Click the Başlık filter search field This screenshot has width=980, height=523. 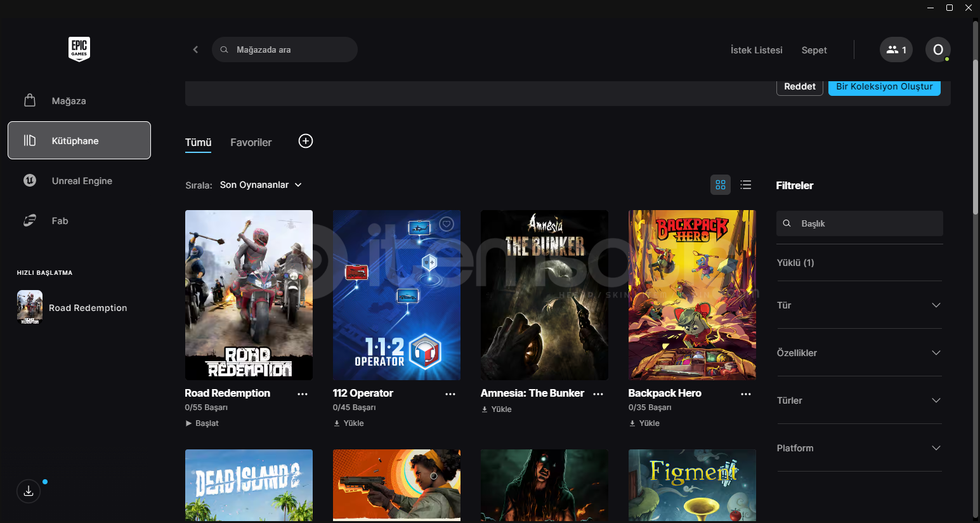[x=859, y=223]
